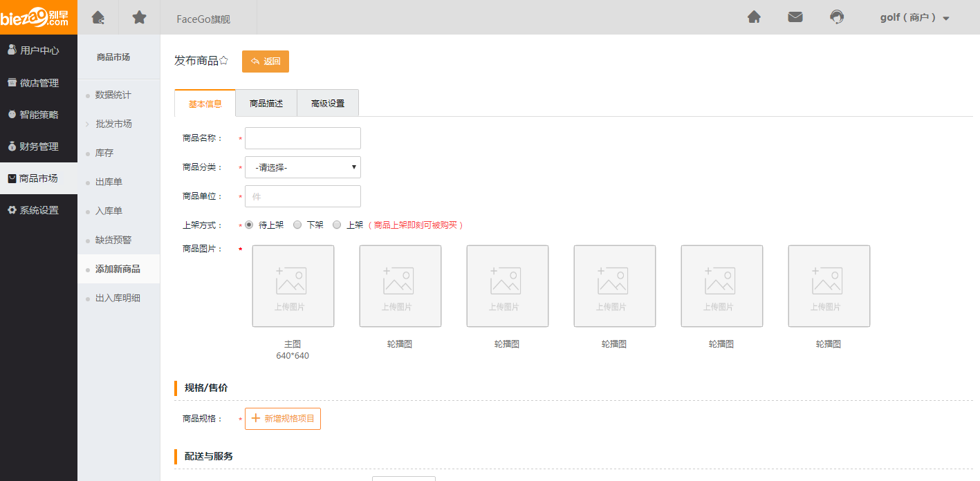Expand the golf (商户) account menu
The height and width of the screenshot is (481, 980).
[914, 18]
